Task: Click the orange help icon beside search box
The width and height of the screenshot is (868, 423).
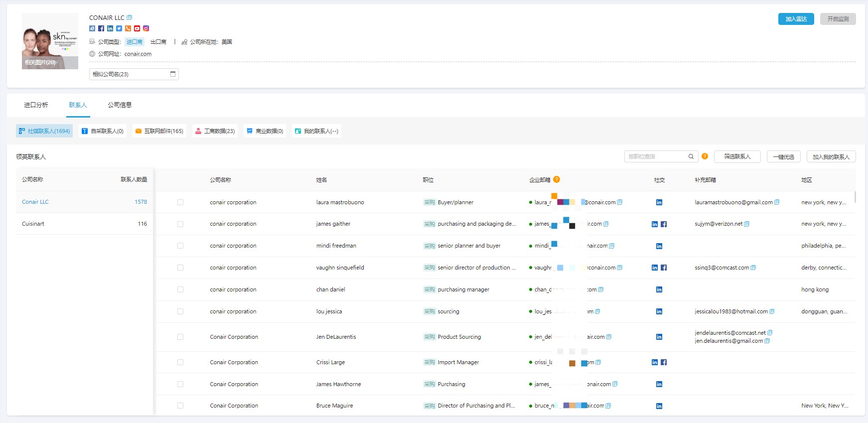Action: click(x=705, y=156)
